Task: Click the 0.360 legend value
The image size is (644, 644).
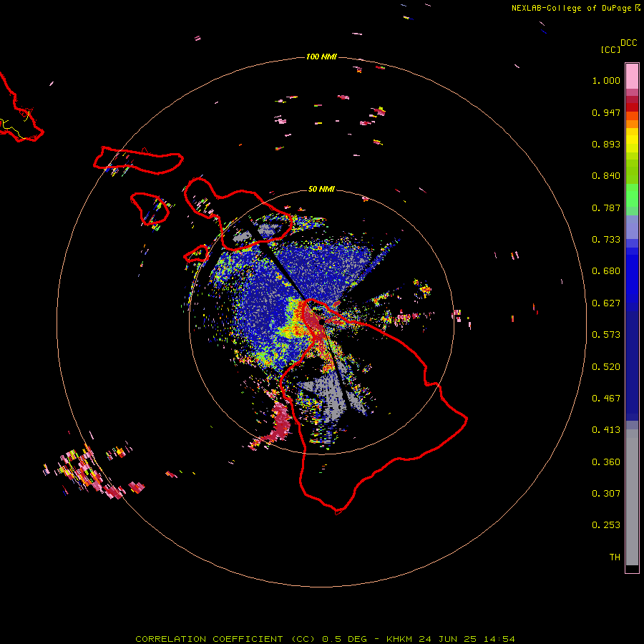Action: tap(606, 462)
